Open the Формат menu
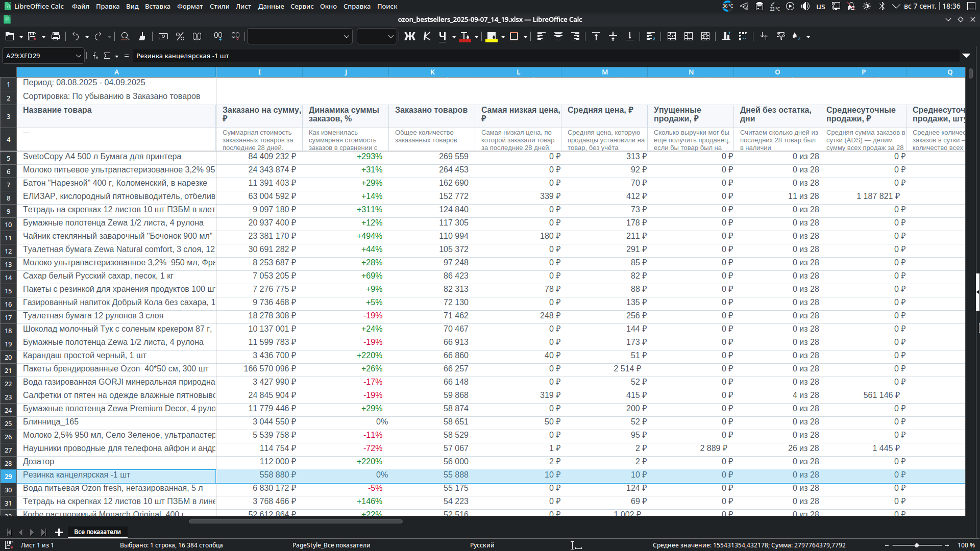 pyautogui.click(x=190, y=6)
